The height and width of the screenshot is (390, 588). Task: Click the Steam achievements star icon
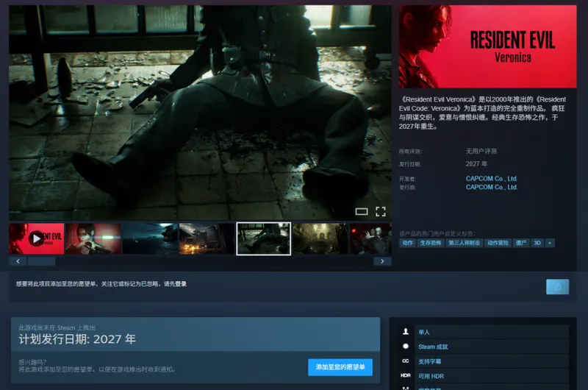[x=406, y=346]
